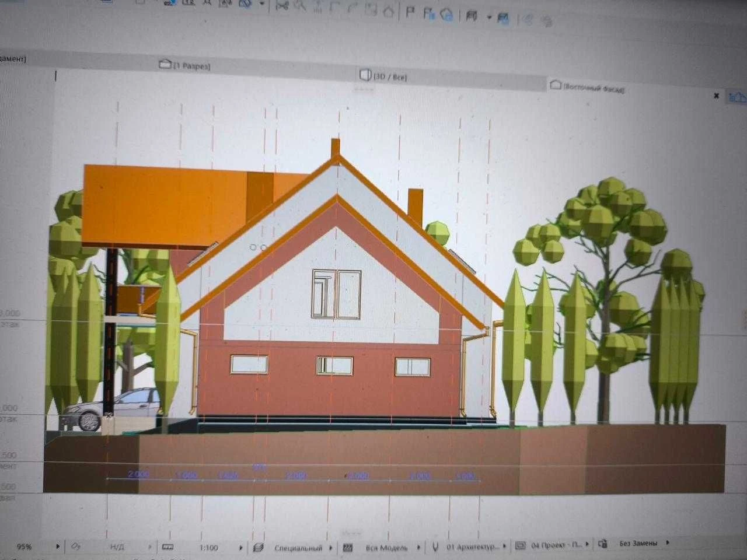Click the 1:100 scale value

208,548
